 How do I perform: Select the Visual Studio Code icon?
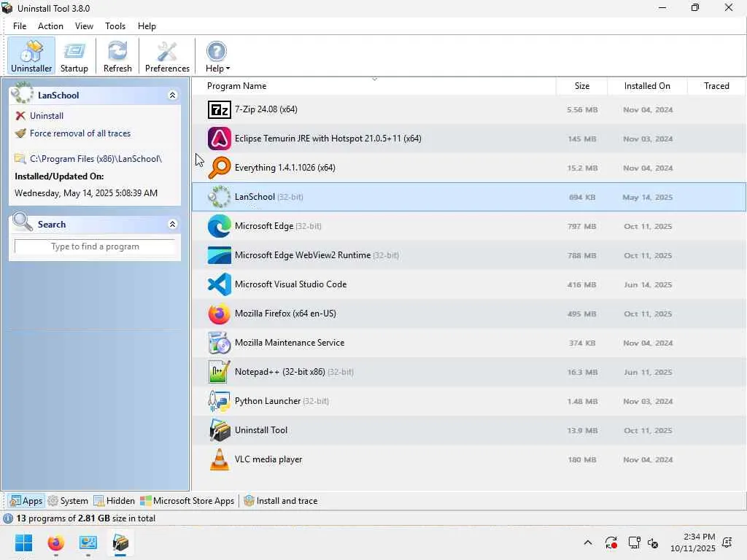point(219,284)
